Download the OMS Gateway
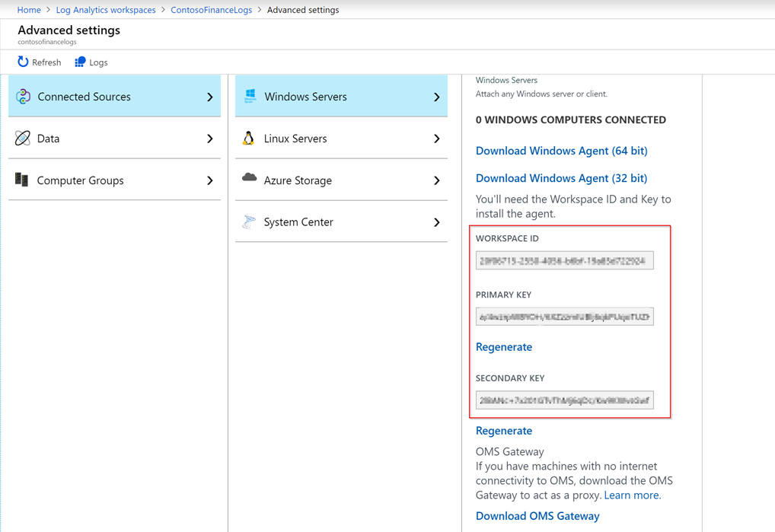Screen dimensions: 775x532 (x=537, y=515)
